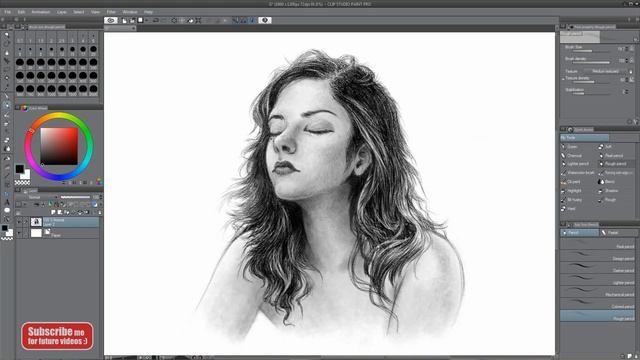The width and height of the screenshot is (640, 360).
Task: Close the canvas document tab
Action: pyautogui.click(x=133, y=28)
